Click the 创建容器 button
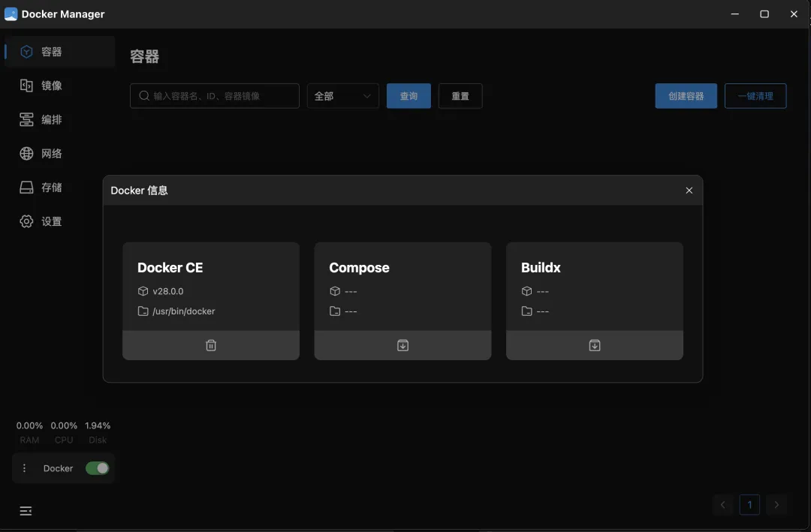The height and width of the screenshot is (532, 811). [x=686, y=95]
